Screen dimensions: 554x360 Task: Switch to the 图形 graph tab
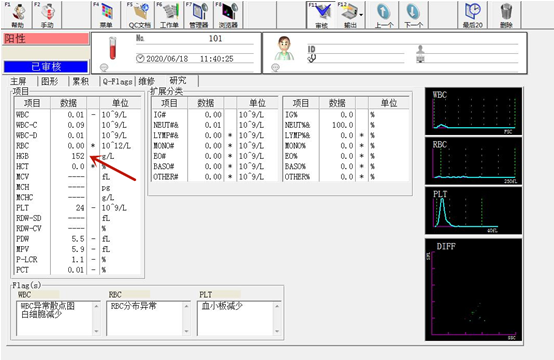49,82
